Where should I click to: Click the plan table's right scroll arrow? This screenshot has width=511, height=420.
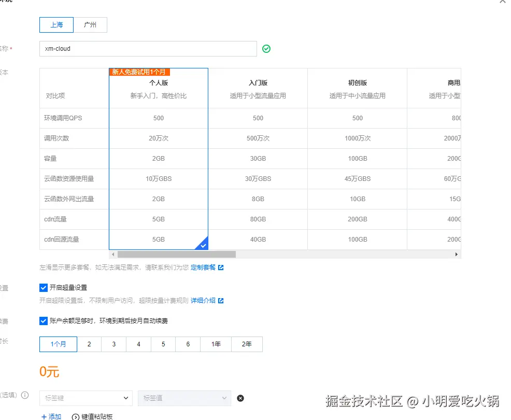click(x=456, y=255)
